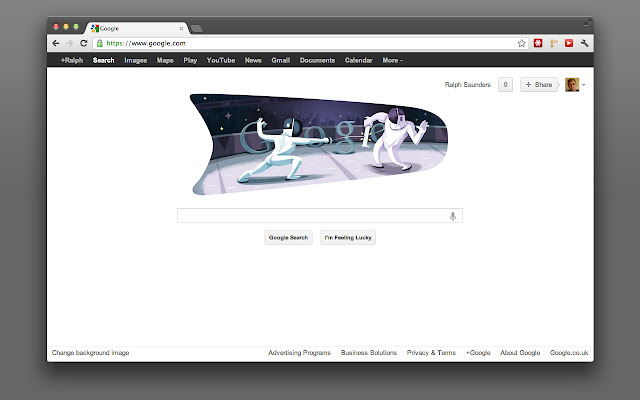Click the + Share button
Viewport: 640px width, 400px height.
tap(539, 84)
